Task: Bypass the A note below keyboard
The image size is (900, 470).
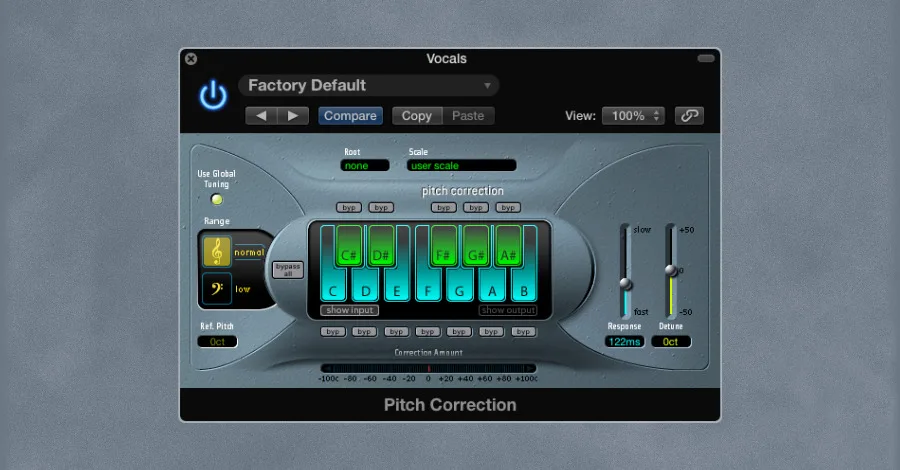Action: [x=491, y=332]
